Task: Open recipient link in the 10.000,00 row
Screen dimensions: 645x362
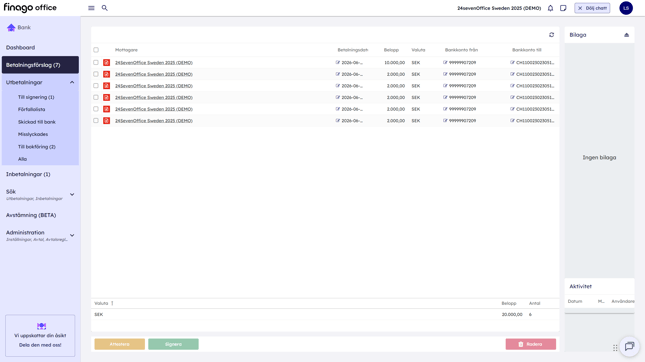Action: point(154,63)
